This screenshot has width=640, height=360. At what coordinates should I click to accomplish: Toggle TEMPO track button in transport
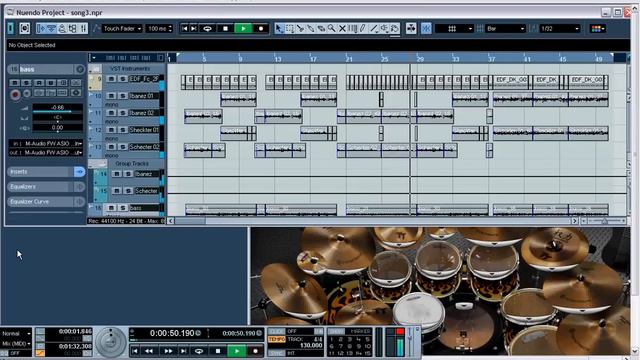click(x=276, y=340)
